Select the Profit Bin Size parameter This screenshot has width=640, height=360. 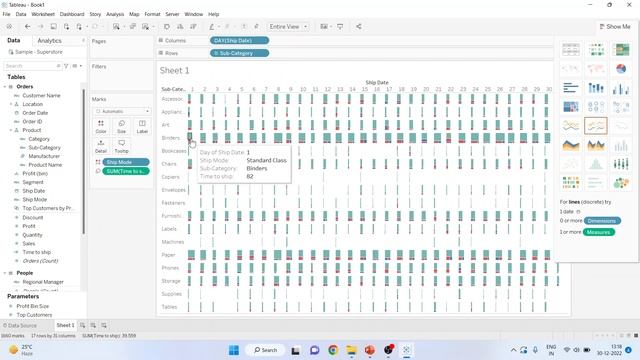click(32, 306)
